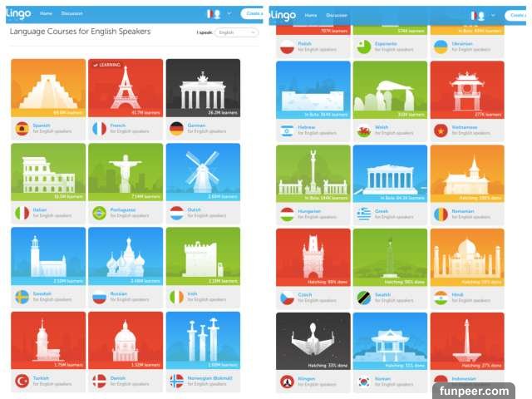Click the Esperanto flag icon
Screen dimensions: 532x399
click(364, 47)
